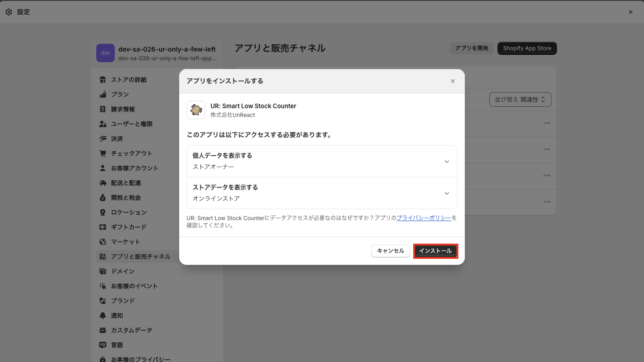This screenshot has height=362, width=644.
Task: Open the third app row's more options (…) menu
Action: point(547,175)
